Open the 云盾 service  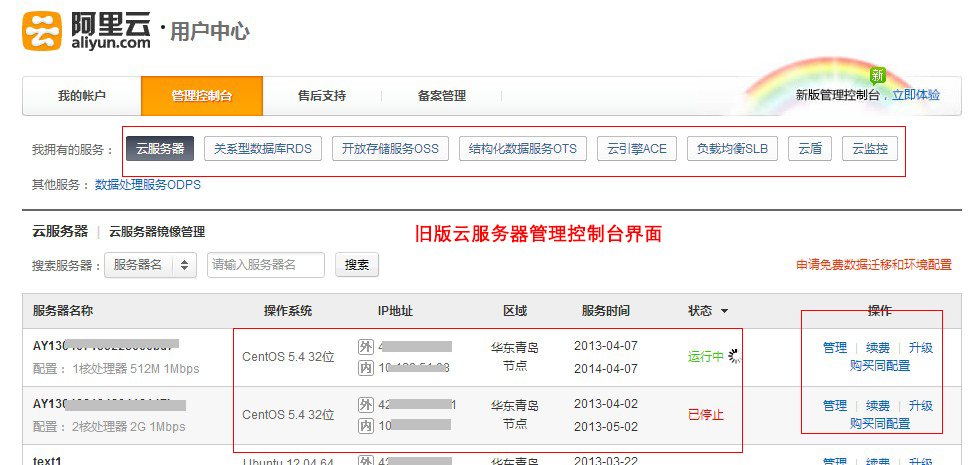tap(810, 149)
